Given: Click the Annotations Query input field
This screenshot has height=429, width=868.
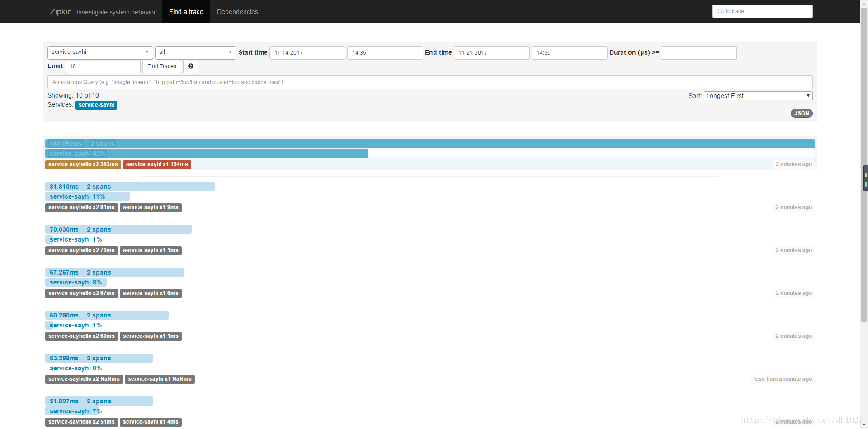Looking at the screenshot, I should [430, 82].
